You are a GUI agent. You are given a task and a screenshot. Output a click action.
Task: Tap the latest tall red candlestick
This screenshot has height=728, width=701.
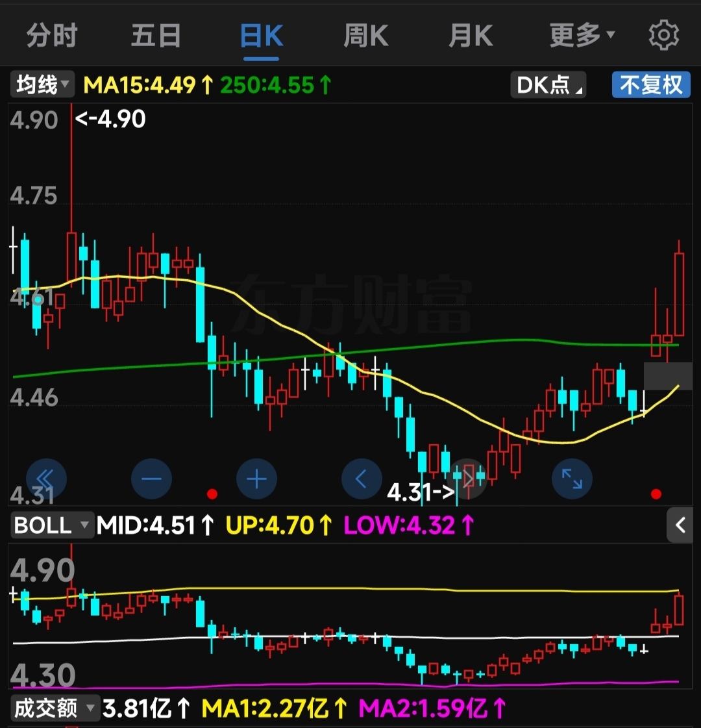[679, 294]
